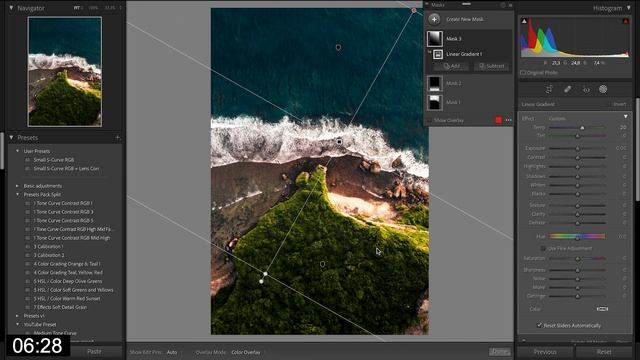Close the Masks panel

tap(510, 5)
